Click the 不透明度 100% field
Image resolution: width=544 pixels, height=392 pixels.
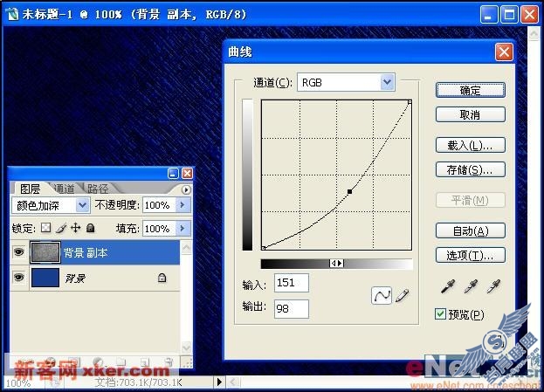click(x=159, y=205)
